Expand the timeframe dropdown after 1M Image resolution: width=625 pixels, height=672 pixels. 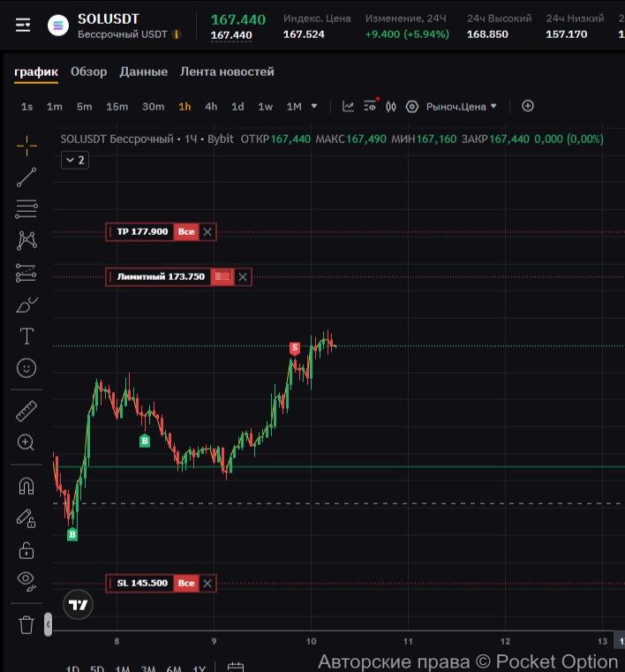coord(313,107)
